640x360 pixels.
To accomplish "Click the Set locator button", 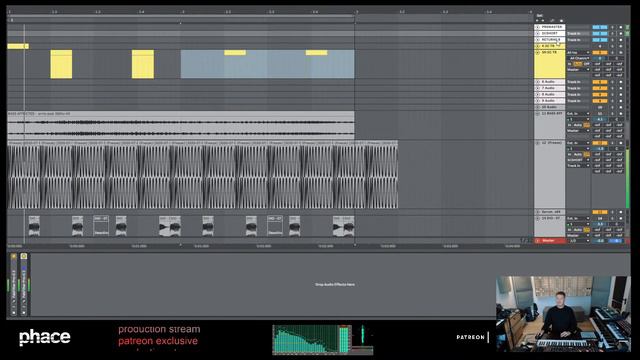I will click(x=539, y=16).
